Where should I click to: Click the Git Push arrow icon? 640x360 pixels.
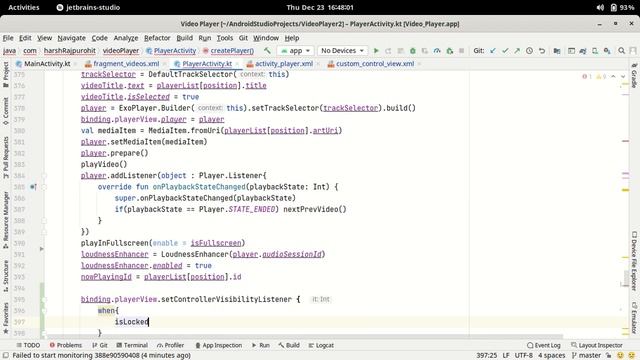click(517, 51)
